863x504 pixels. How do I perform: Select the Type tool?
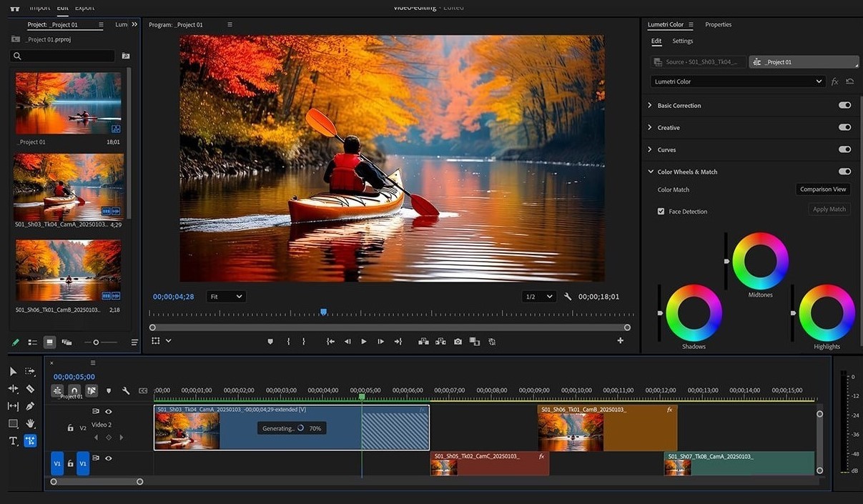click(x=13, y=441)
